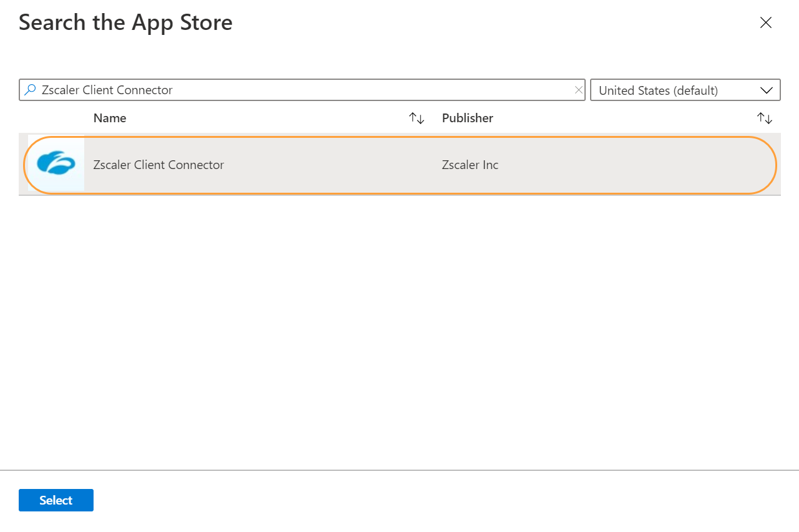The width and height of the screenshot is (799, 532).
Task: Click the Zscaler Client Connector app thumbnail
Action: [55, 165]
